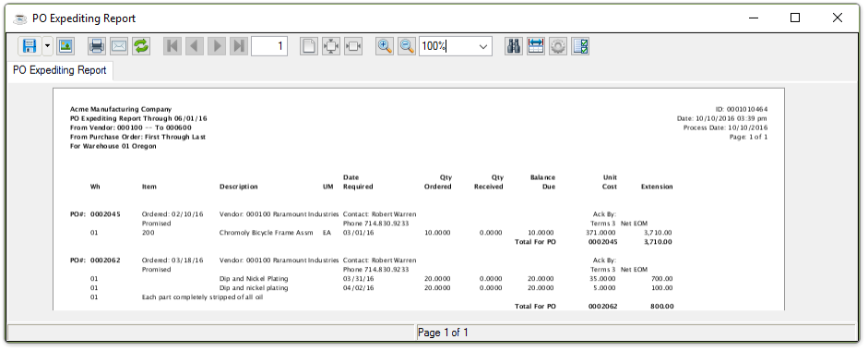Image resolution: width=868 pixels, height=351 pixels.
Task: Zoom out with the magnifier minus
Action: (x=407, y=46)
